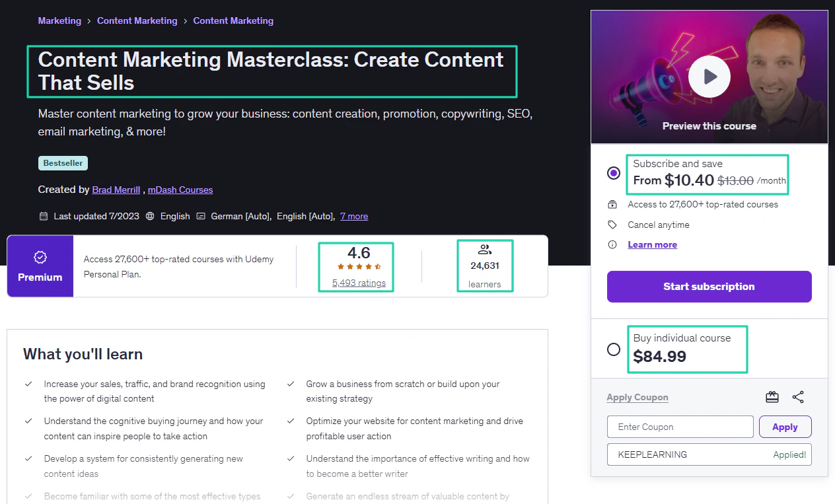
Task: Open the first Content Marketing breadcrumb
Action: click(137, 20)
